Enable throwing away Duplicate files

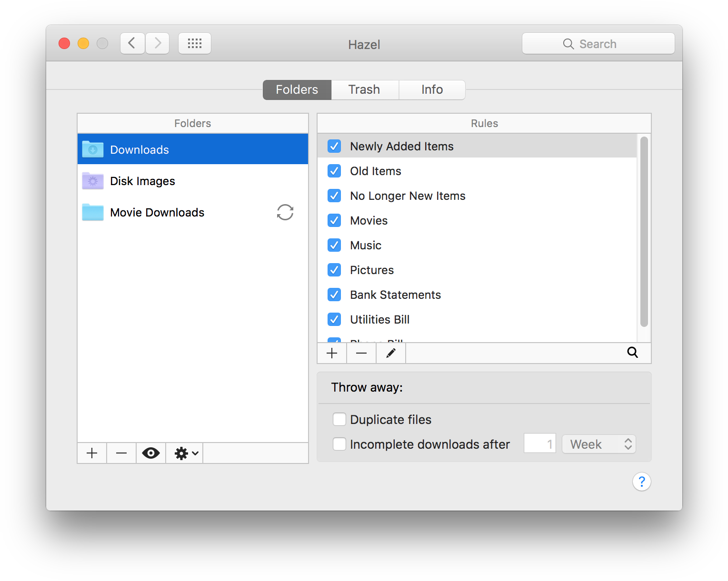(x=339, y=419)
